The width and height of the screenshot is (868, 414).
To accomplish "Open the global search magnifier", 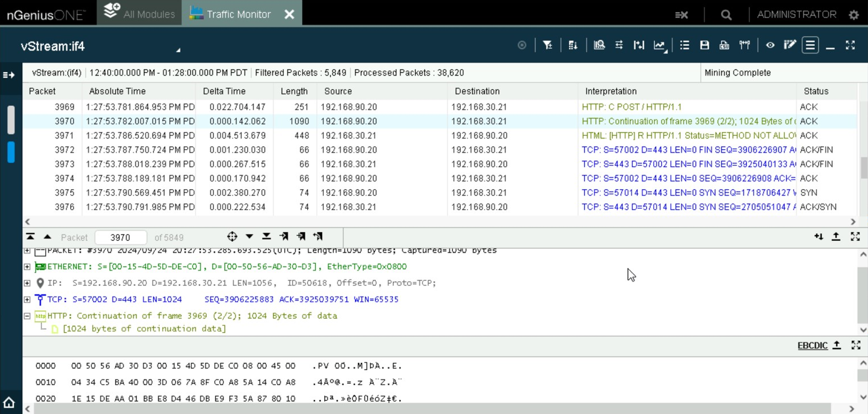I will [x=726, y=15].
